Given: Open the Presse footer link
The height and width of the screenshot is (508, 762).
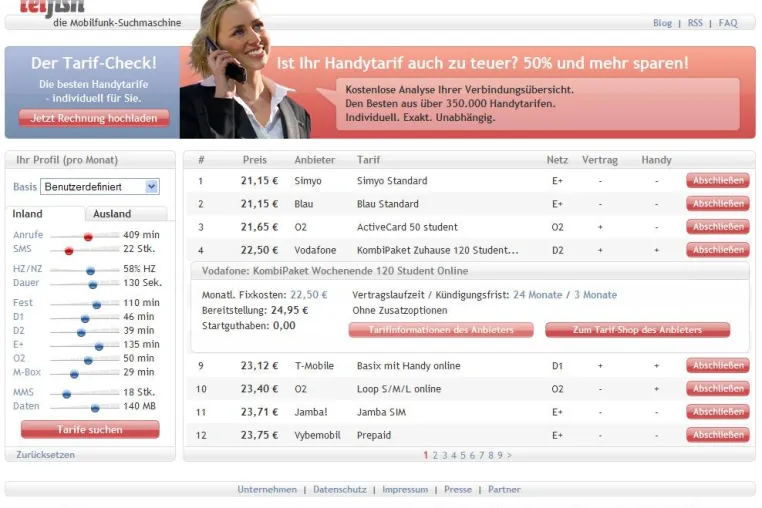Looking at the screenshot, I should [x=458, y=490].
